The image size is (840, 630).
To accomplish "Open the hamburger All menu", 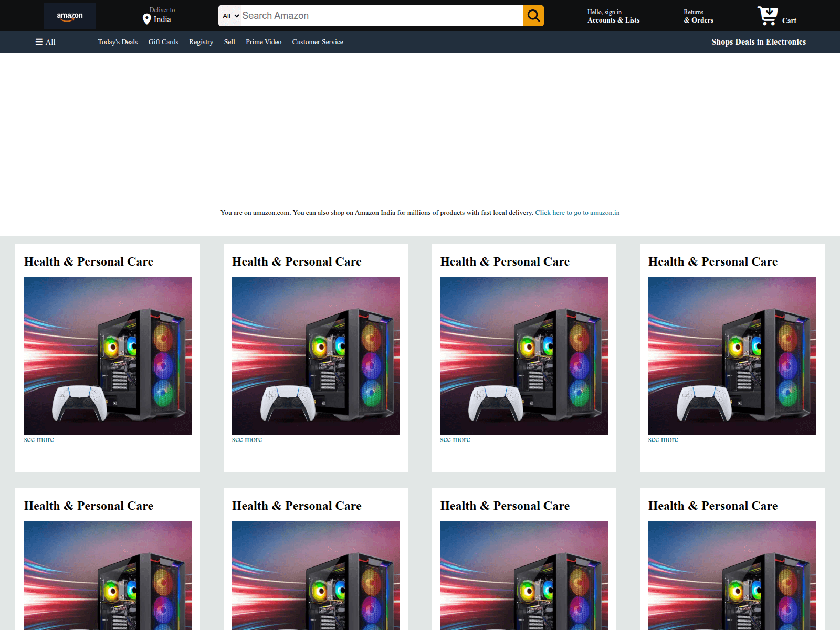I will click(x=45, y=42).
